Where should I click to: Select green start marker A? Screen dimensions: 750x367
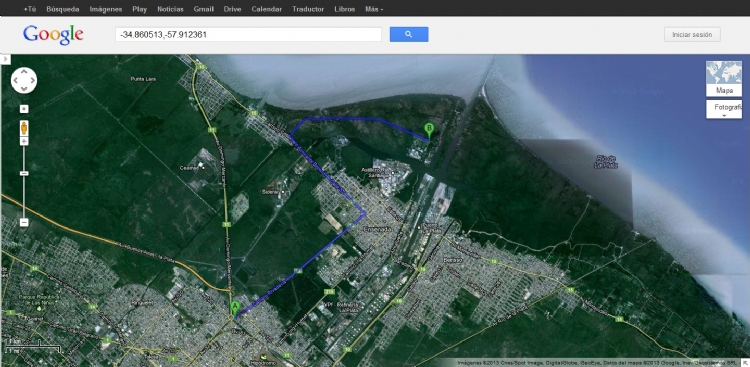[x=234, y=308]
